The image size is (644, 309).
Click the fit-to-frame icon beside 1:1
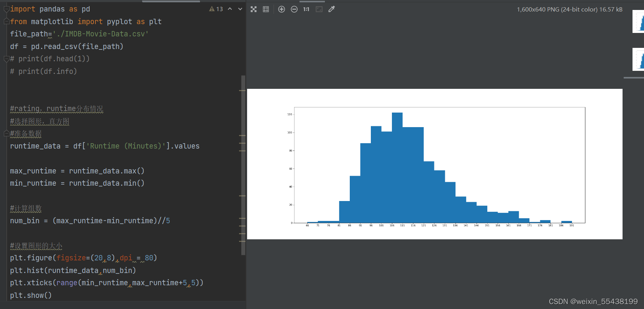click(x=319, y=9)
